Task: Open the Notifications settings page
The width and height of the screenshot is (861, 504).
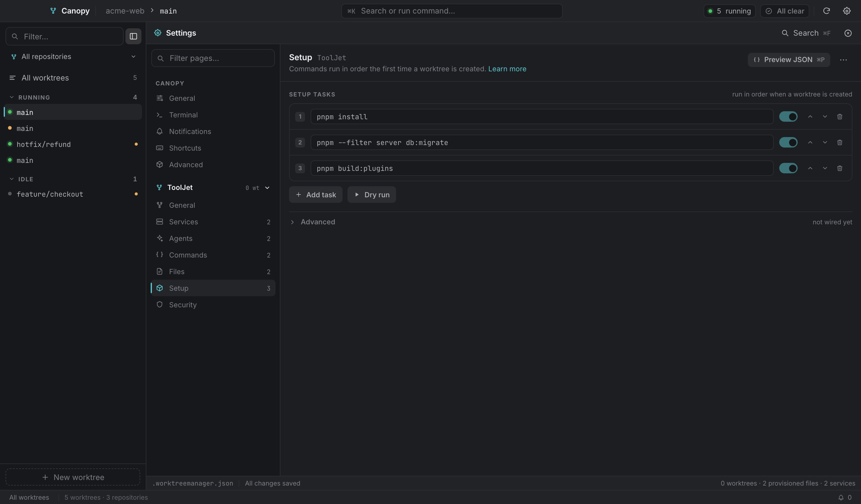Action: click(213, 132)
